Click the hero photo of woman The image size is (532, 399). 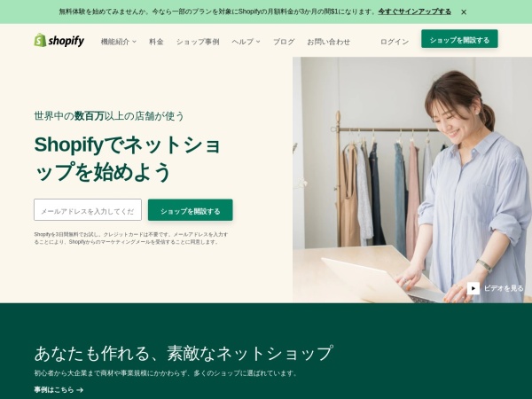(412, 180)
